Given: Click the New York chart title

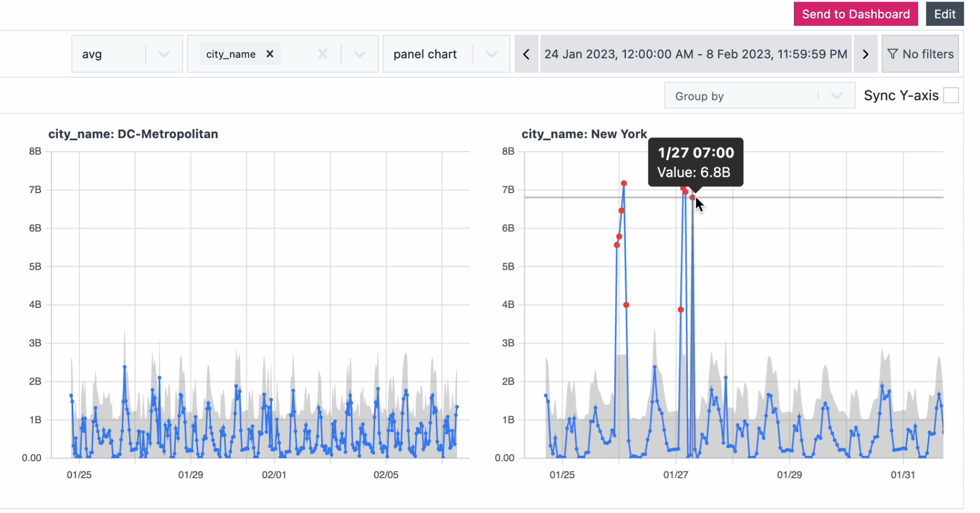Looking at the screenshot, I should tap(584, 134).
